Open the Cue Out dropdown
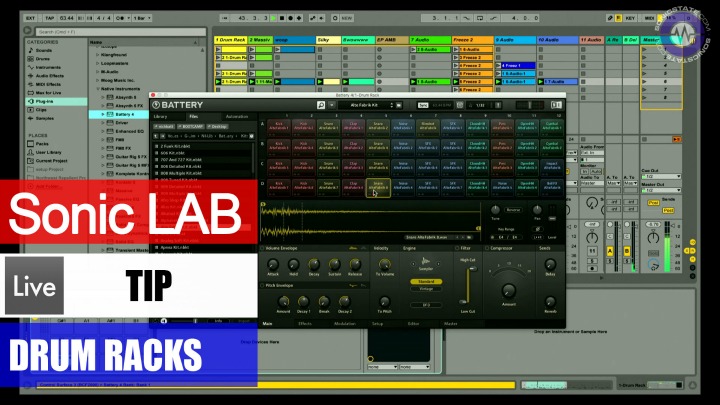 pos(661,176)
